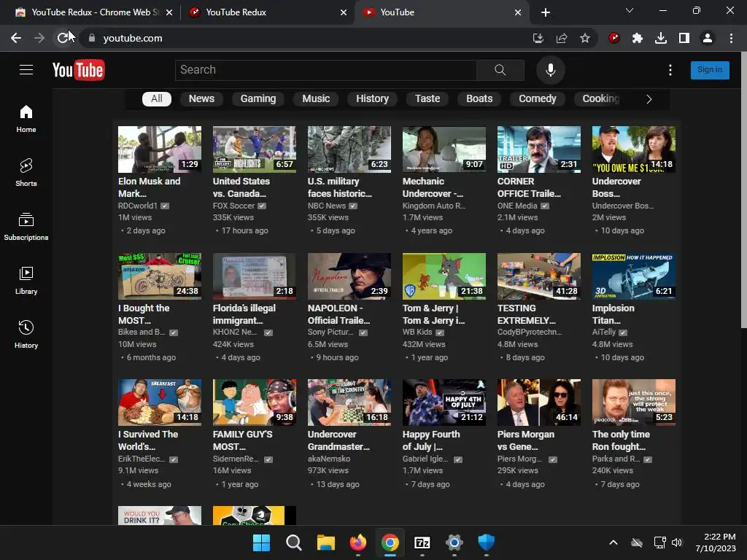Screen dimensions: 747x560
Task: Open Chrome downloads tray icon
Action: (x=661, y=38)
